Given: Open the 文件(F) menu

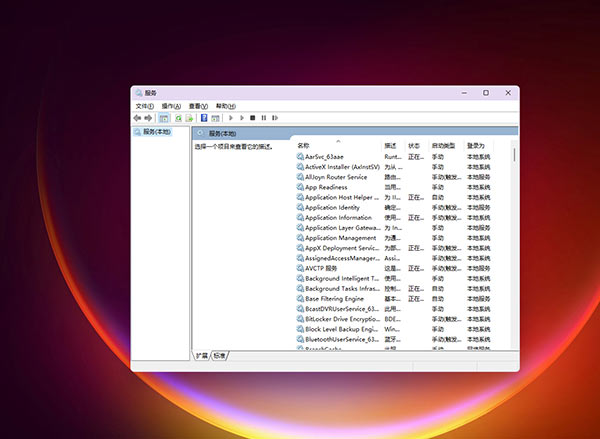Looking at the screenshot, I should click(145, 106).
